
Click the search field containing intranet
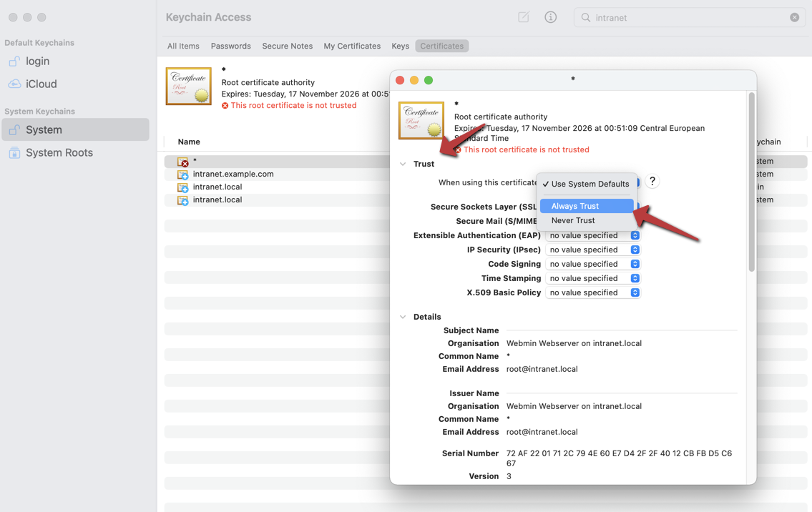point(690,18)
